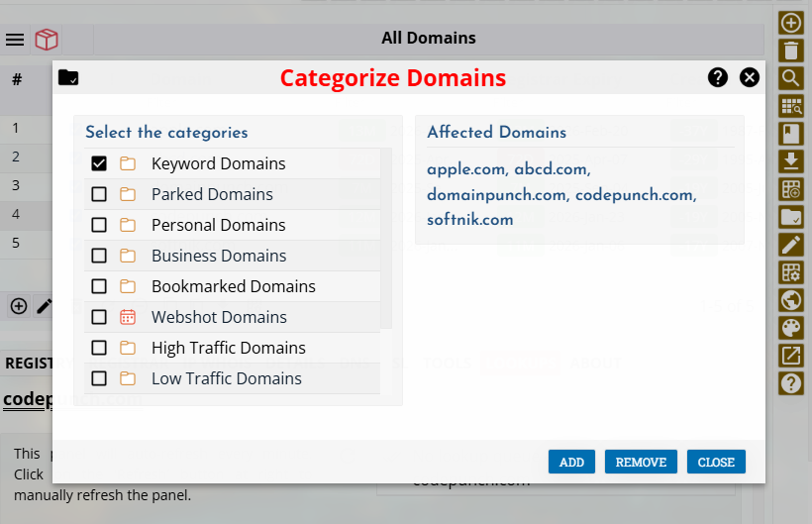
Task: Open the color palette theme icon
Action: pos(791,328)
